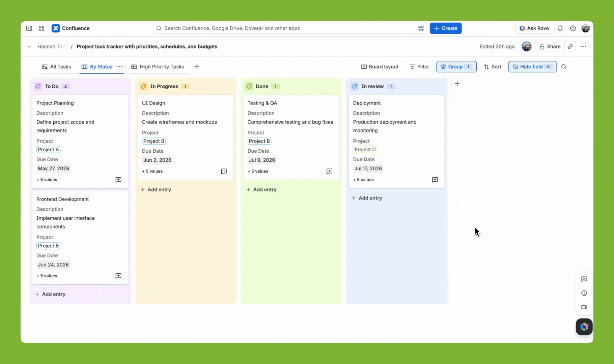614x364 pixels.
Task: Toggle the Group option
Action: (x=456, y=67)
